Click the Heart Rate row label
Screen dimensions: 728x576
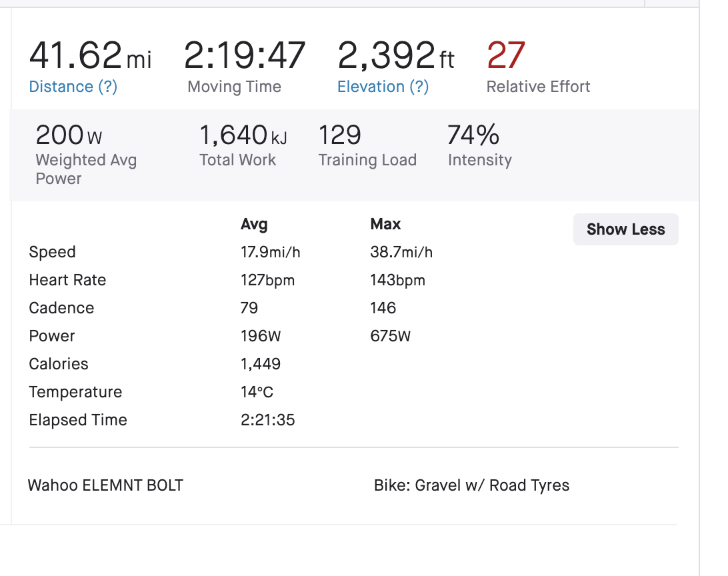point(67,280)
